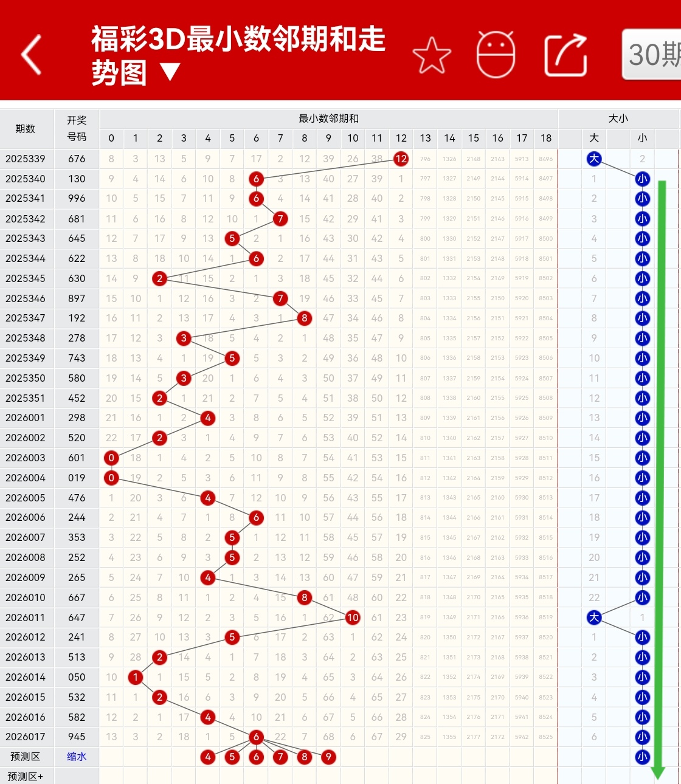
Task: Click the red 4 ball in row 2026001
Action: point(208,418)
